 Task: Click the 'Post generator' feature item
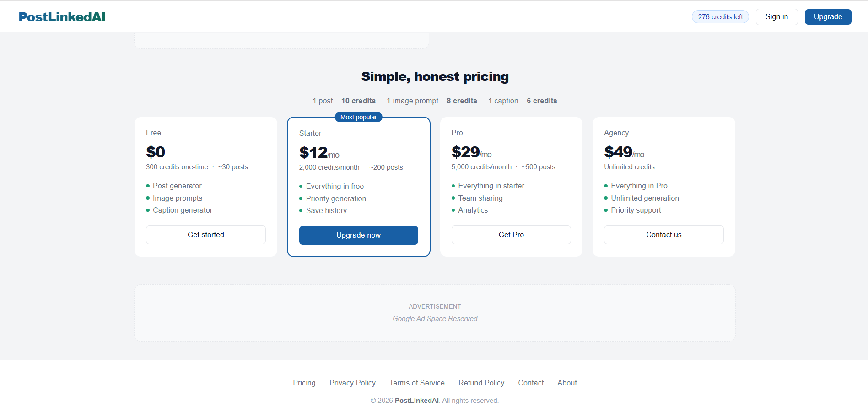pos(177,186)
